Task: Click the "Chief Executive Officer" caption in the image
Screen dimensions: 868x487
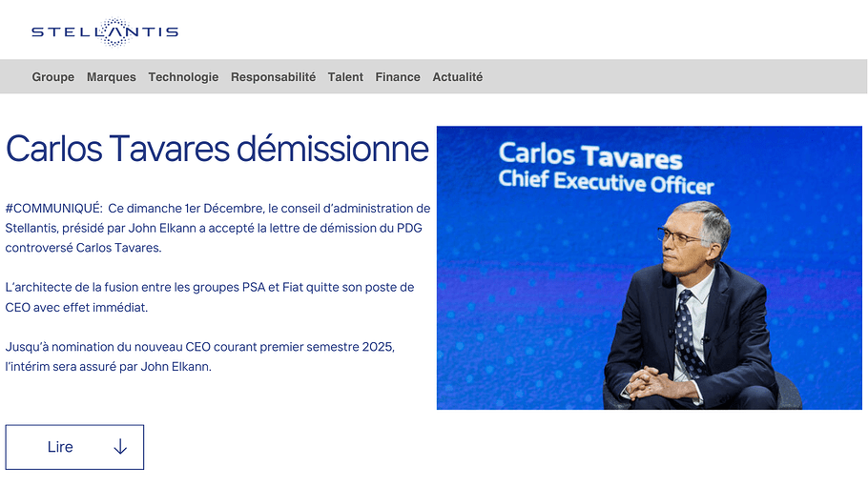Action: point(606,181)
